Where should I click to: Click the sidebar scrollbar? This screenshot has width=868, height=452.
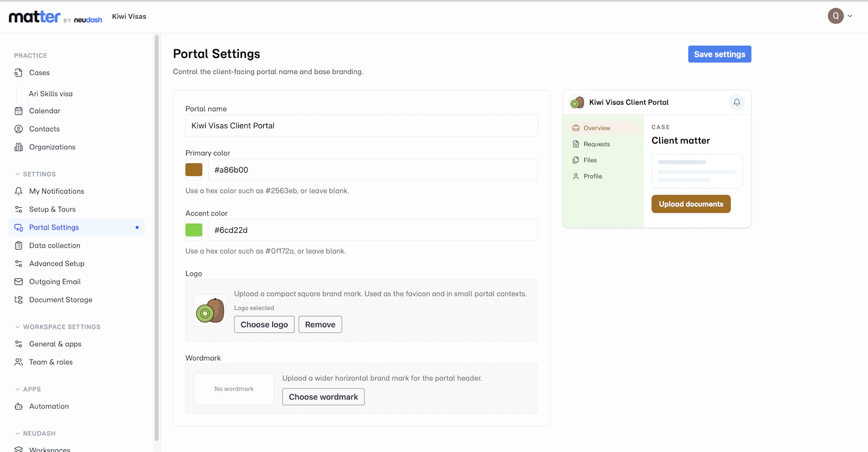tap(157, 238)
